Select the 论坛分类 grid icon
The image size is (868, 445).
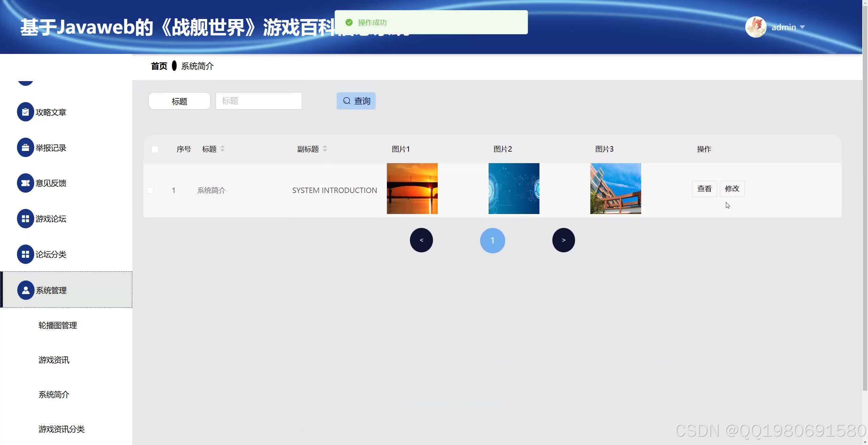25,254
